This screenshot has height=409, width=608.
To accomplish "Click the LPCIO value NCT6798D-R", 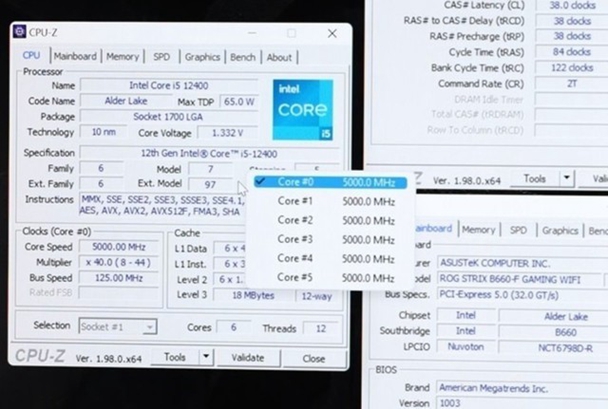I will click(554, 348).
